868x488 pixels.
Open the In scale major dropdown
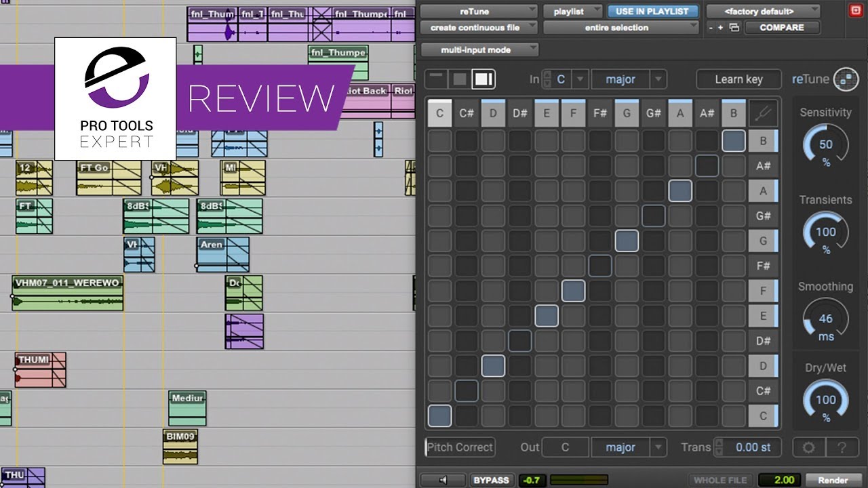tap(629, 79)
